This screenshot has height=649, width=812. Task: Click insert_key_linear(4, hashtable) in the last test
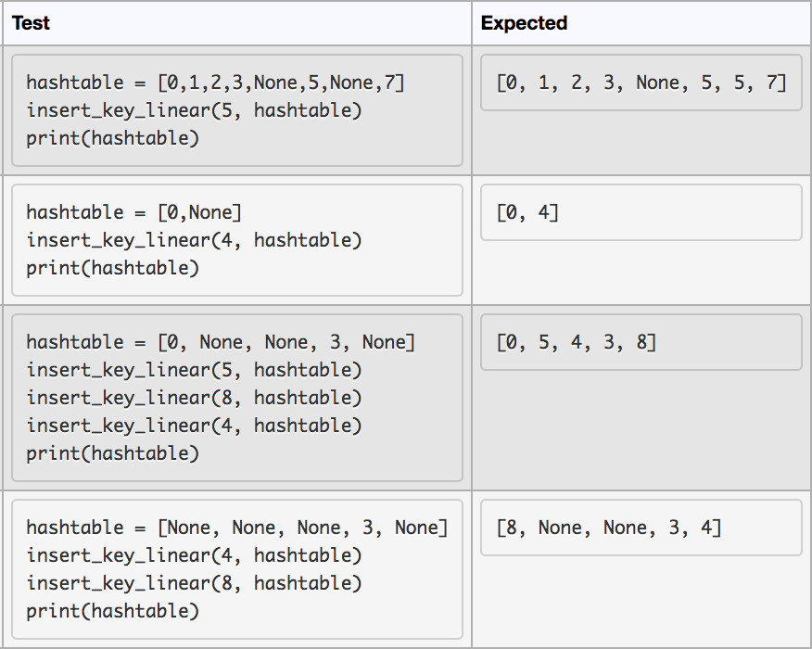tap(194, 555)
